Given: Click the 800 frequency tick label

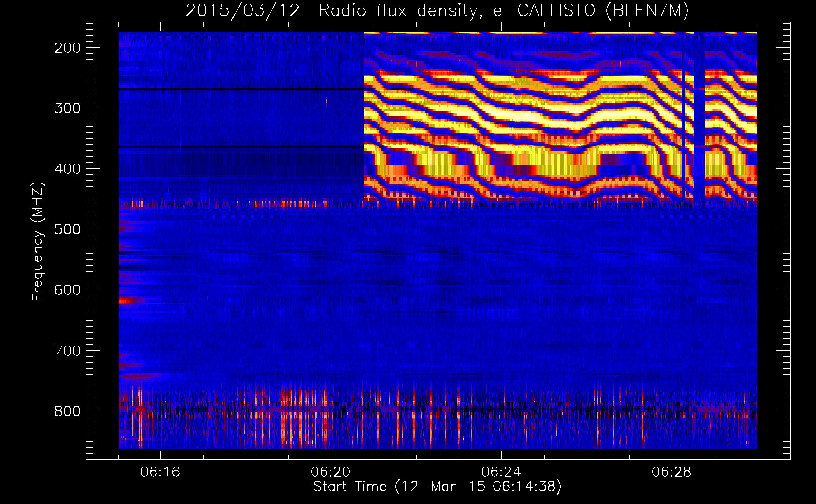Looking at the screenshot, I should [68, 411].
